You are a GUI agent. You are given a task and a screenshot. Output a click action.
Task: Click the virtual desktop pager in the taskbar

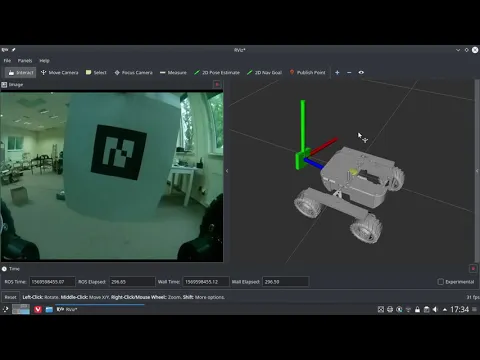coord(21,309)
